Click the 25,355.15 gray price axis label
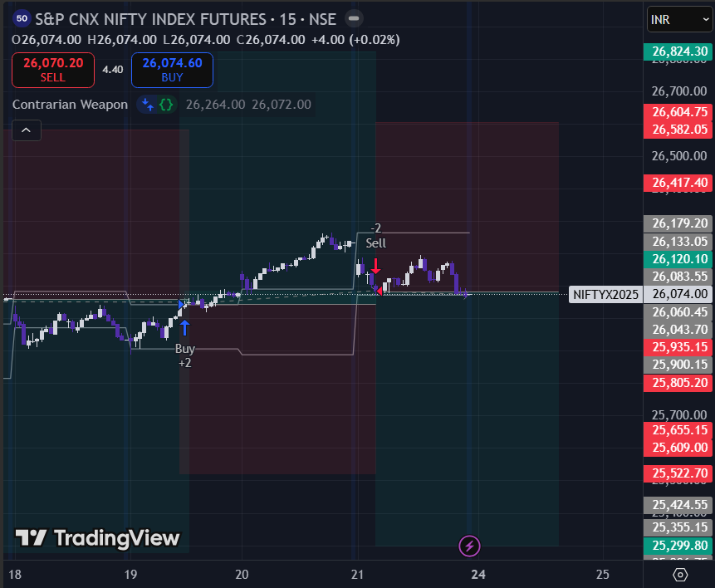 (x=679, y=527)
